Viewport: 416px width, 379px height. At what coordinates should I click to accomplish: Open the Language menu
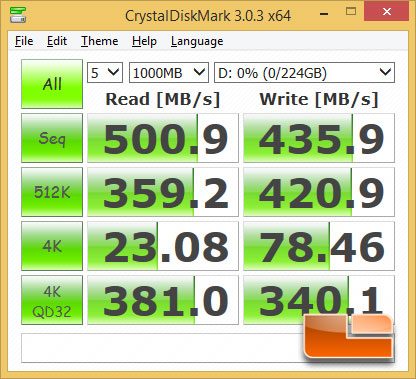(x=197, y=42)
